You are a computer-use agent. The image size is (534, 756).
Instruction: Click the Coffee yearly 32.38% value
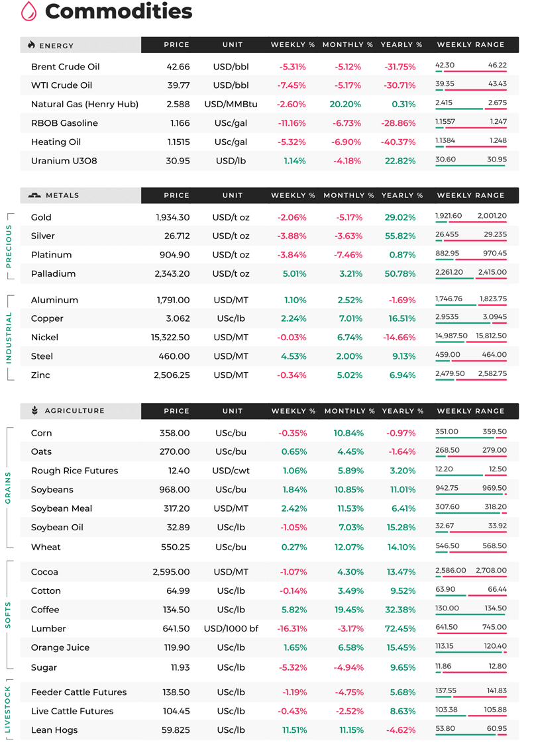(x=400, y=610)
